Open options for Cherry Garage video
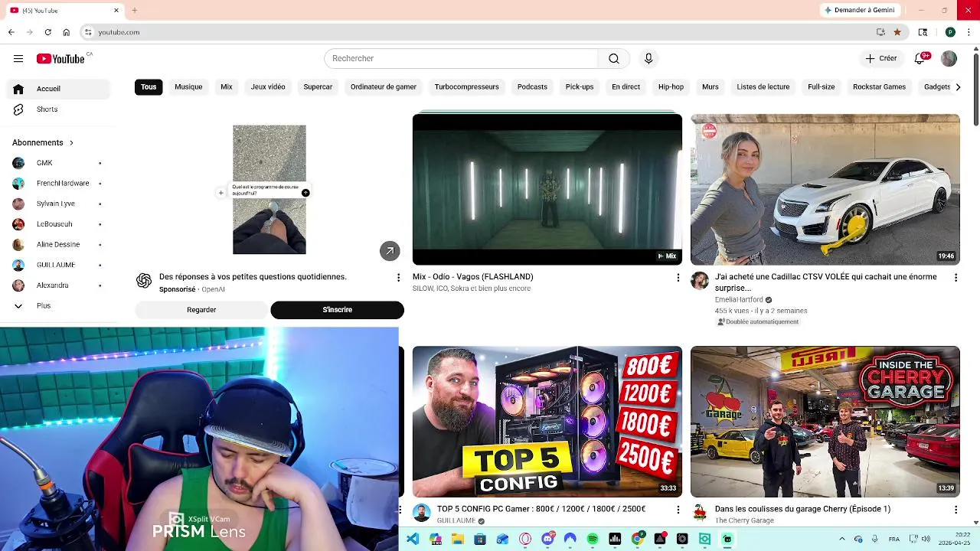 tap(955, 509)
